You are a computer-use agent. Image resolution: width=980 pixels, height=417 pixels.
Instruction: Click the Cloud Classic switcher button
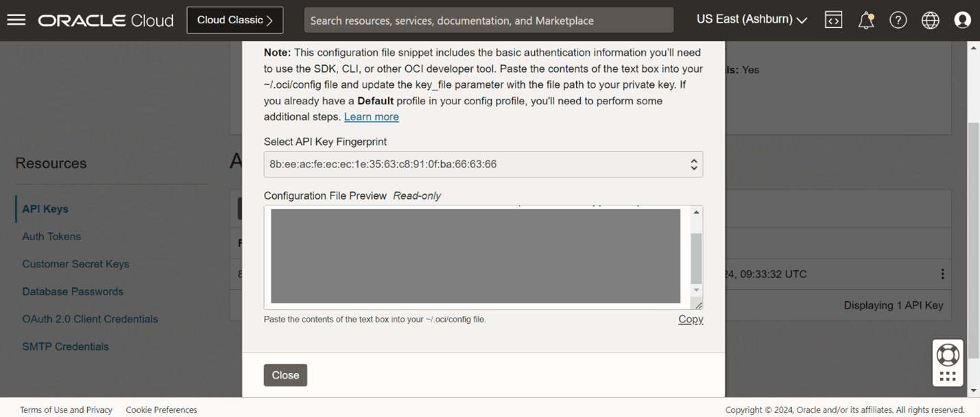tap(235, 21)
